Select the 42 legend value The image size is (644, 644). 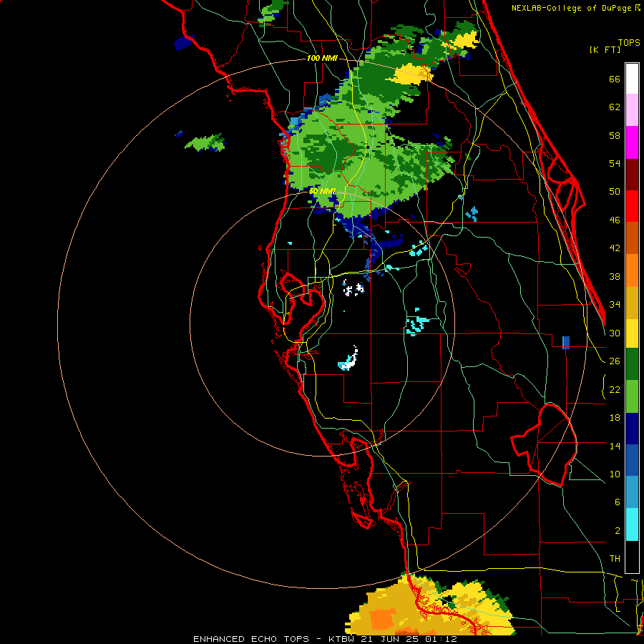coord(615,248)
